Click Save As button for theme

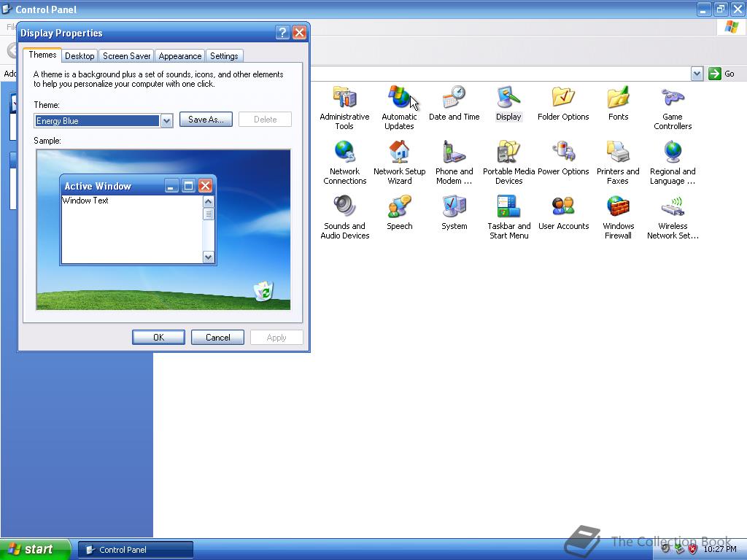pyautogui.click(x=206, y=120)
